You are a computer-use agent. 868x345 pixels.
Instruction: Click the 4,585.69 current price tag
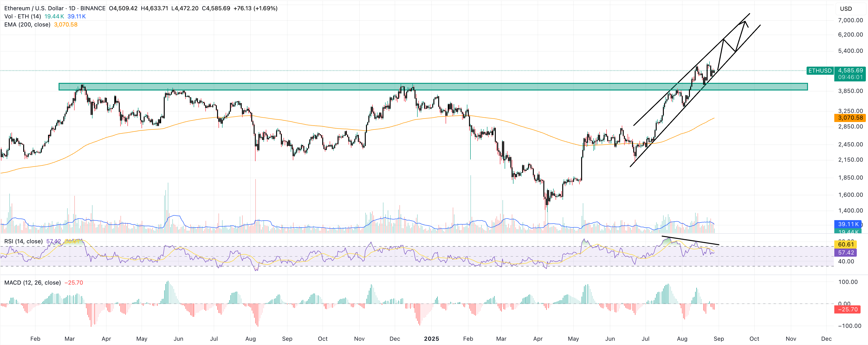(850, 70)
